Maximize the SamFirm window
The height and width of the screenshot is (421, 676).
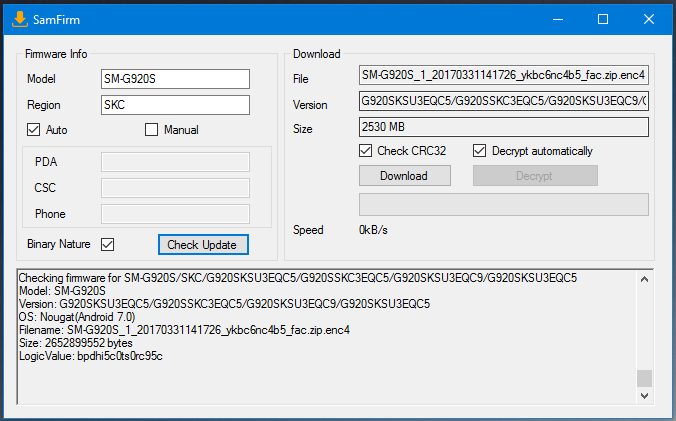[603, 19]
